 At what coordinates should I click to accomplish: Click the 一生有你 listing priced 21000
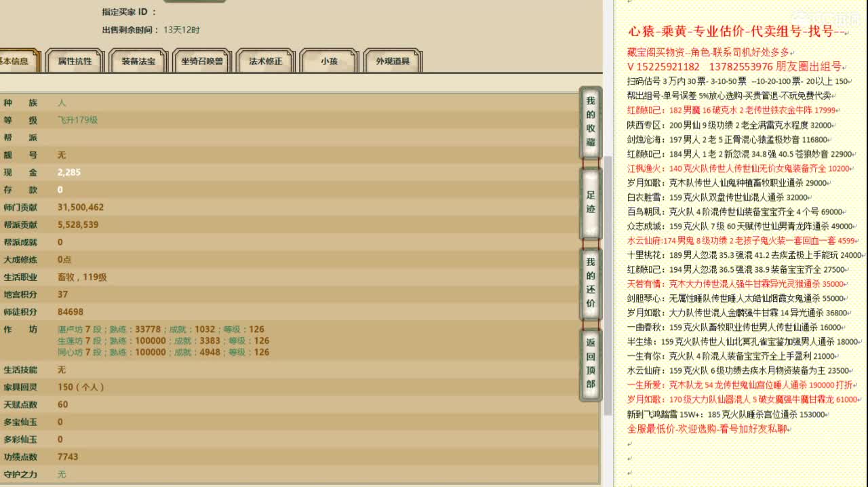coord(732,356)
